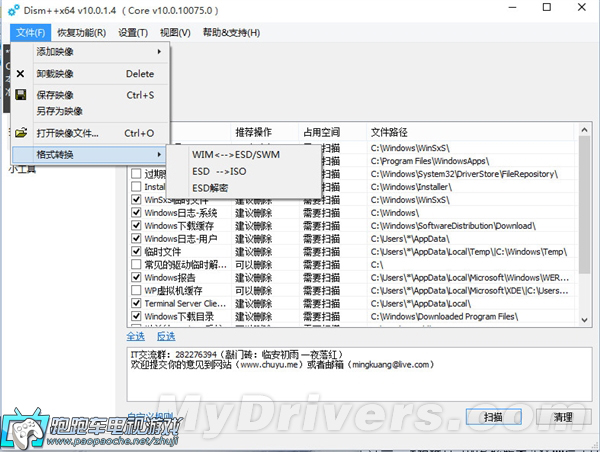Open the 设置(T) menu

tap(133, 33)
